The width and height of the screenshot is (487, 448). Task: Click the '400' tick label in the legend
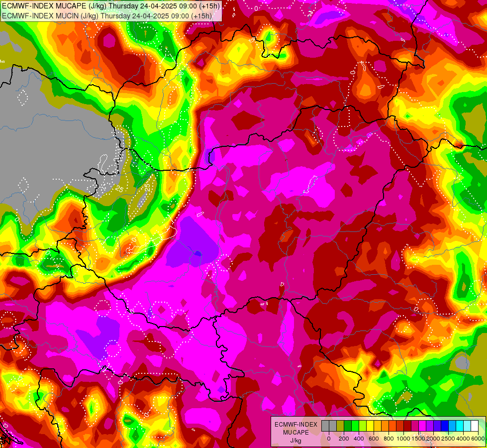click(x=359, y=439)
